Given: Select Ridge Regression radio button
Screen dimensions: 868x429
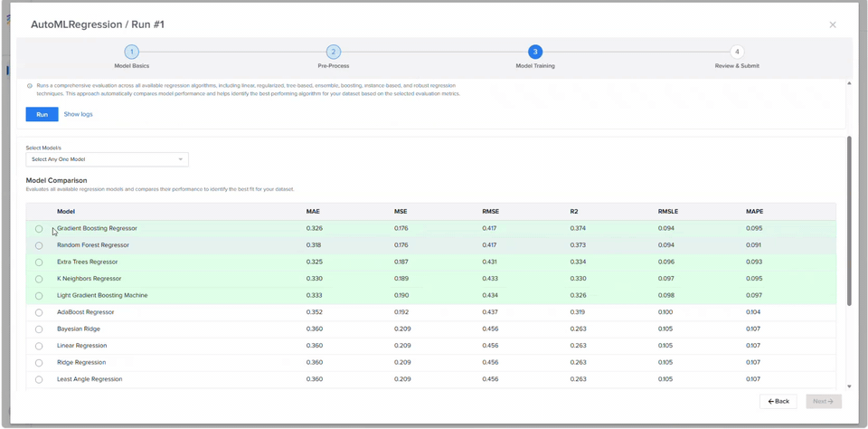Looking at the screenshot, I should [39, 363].
